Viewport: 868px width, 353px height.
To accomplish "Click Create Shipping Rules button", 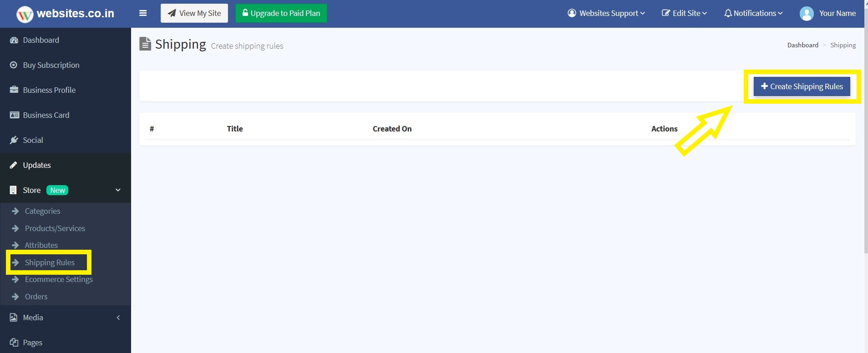I will (x=802, y=86).
